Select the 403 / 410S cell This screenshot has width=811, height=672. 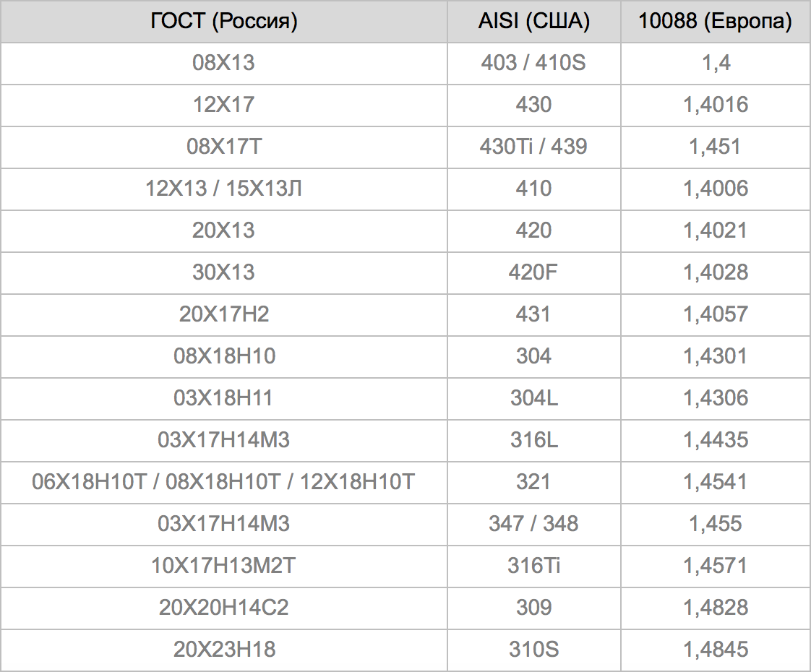(x=534, y=63)
